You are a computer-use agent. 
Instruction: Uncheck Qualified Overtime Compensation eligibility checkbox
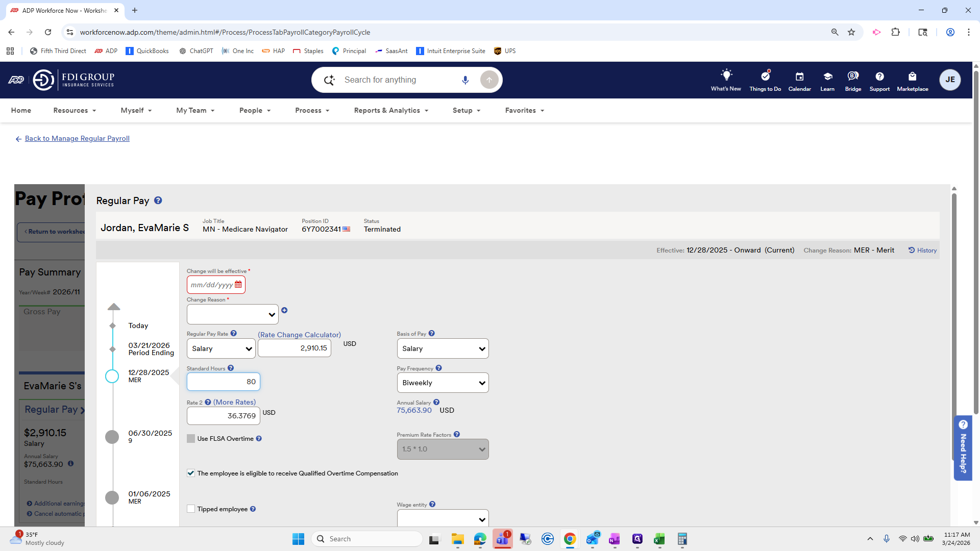point(191,473)
